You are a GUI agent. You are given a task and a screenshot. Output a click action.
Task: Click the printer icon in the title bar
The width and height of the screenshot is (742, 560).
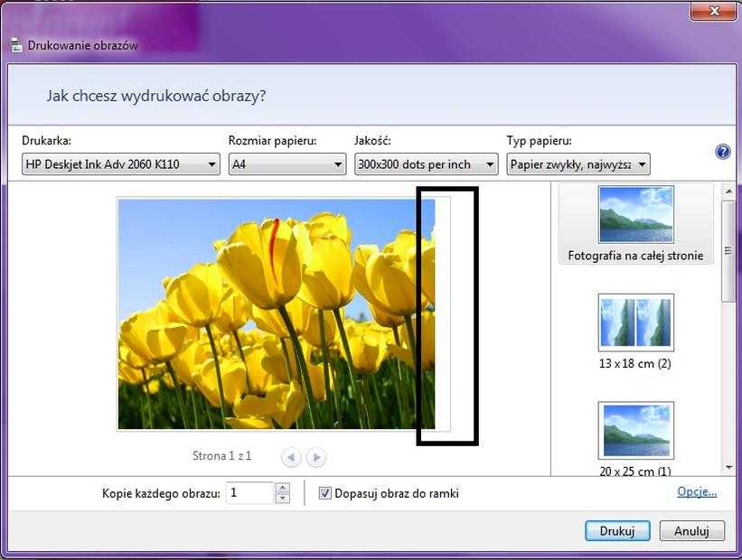click(x=16, y=45)
